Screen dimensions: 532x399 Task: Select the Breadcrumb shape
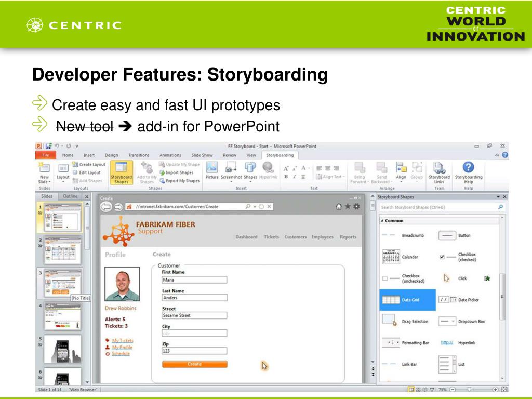403,235
